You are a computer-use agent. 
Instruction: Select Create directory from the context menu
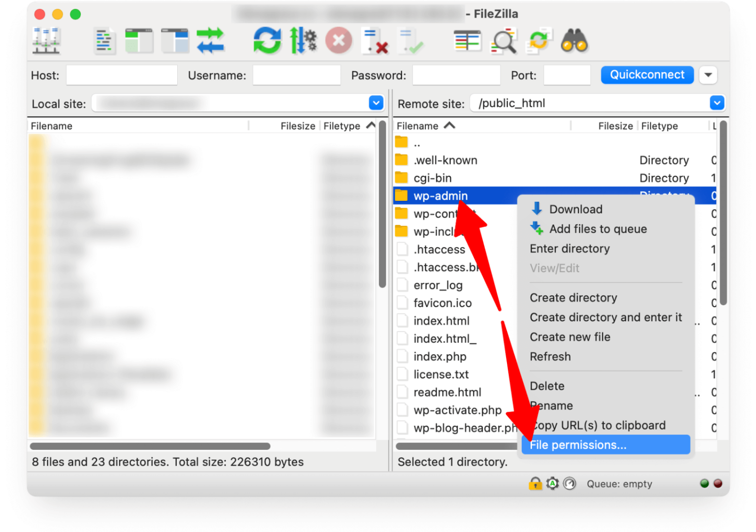(x=573, y=297)
